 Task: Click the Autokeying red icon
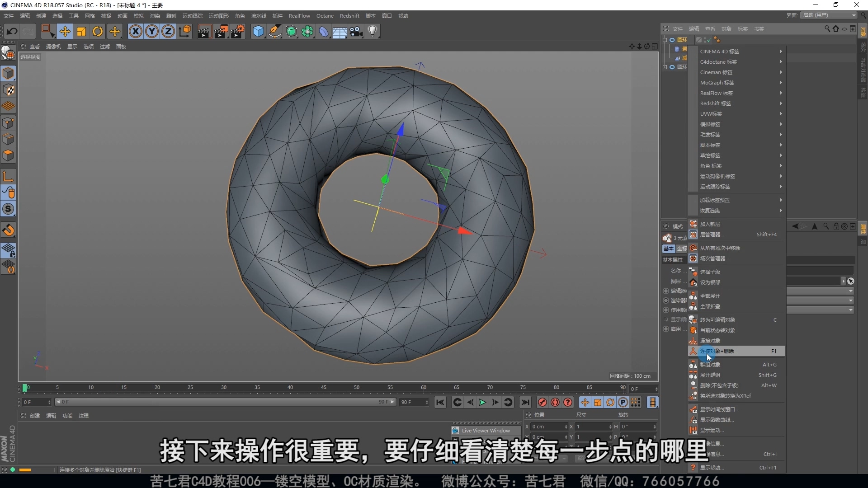pyautogui.click(x=555, y=402)
